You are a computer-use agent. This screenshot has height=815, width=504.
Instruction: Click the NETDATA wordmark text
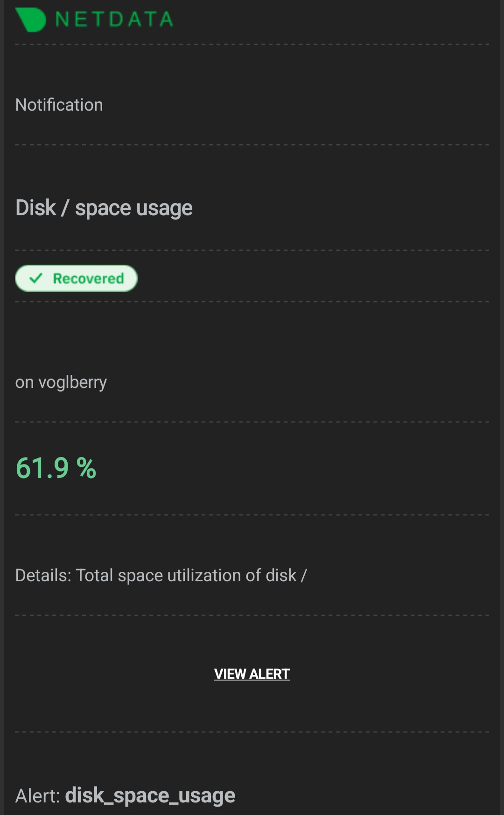pos(114,20)
